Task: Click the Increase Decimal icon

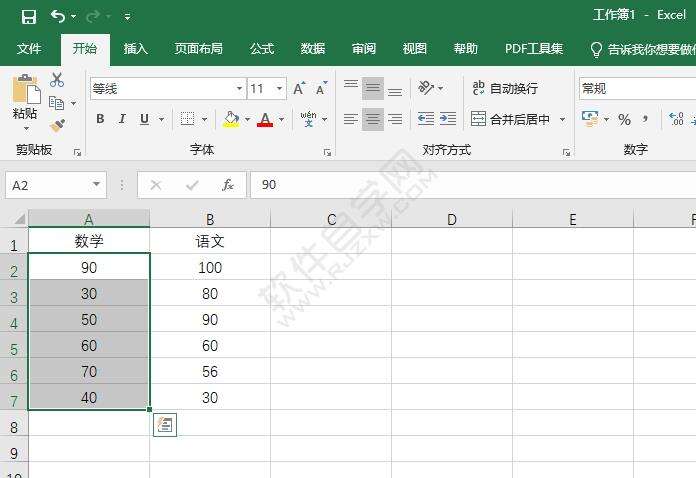Action: (x=676, y=119)
